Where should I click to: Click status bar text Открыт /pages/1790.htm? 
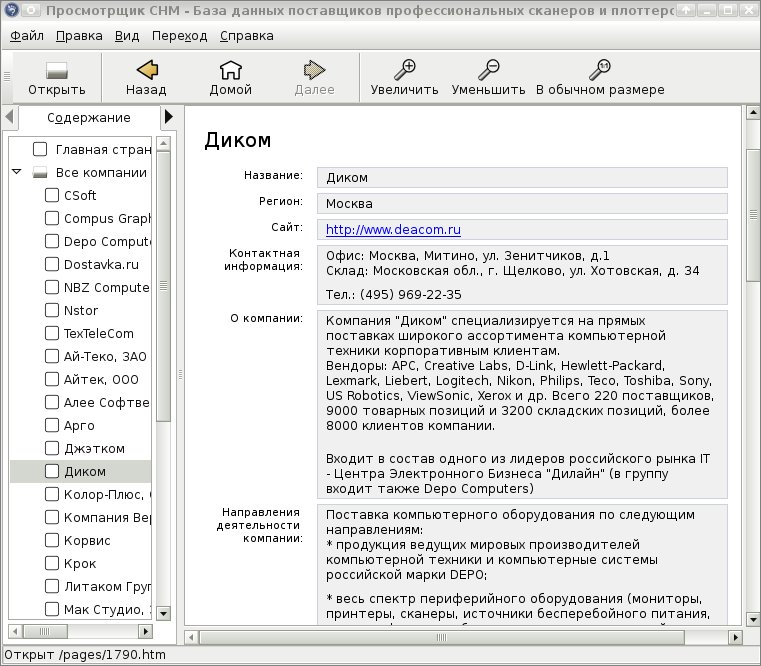click(x=85, y=655)
